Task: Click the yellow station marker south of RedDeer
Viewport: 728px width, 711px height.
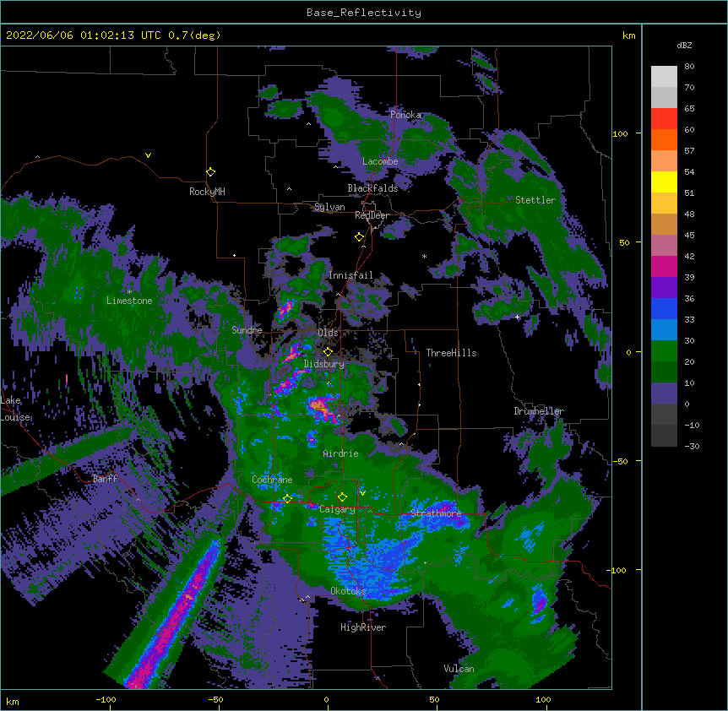Action: [359, 237]
